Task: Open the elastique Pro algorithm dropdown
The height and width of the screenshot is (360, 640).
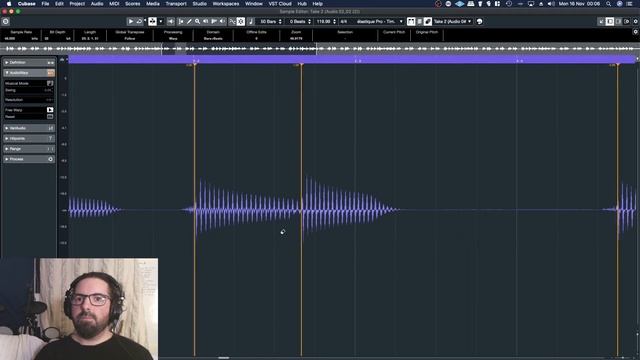Action: [380, 21]
